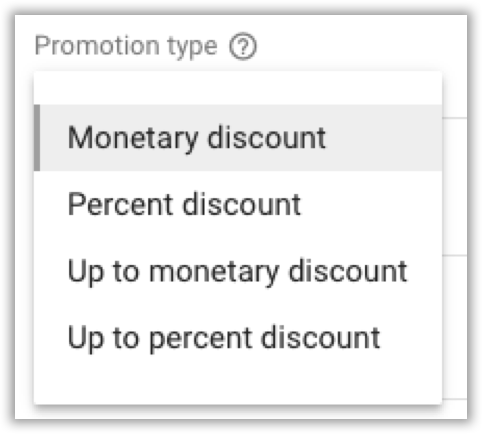482x434 pixels.
Task: Click Up to in the third option
Action: pos(103,272)
